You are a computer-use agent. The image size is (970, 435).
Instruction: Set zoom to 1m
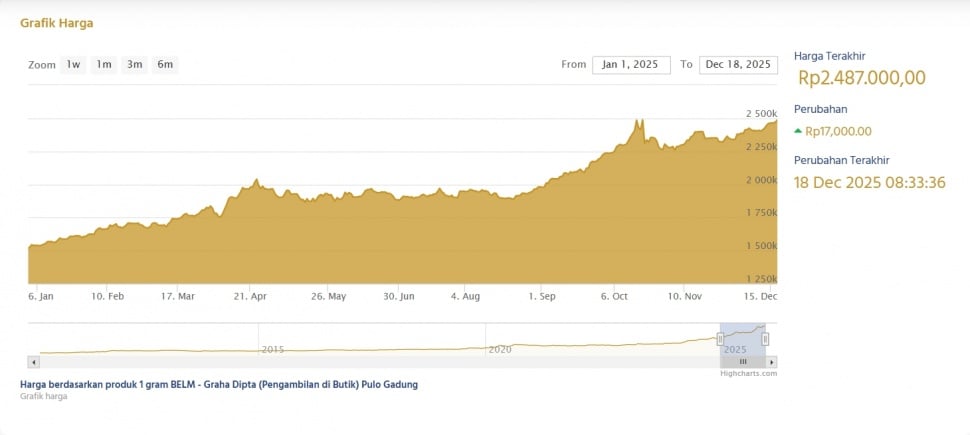click(104, 65)
